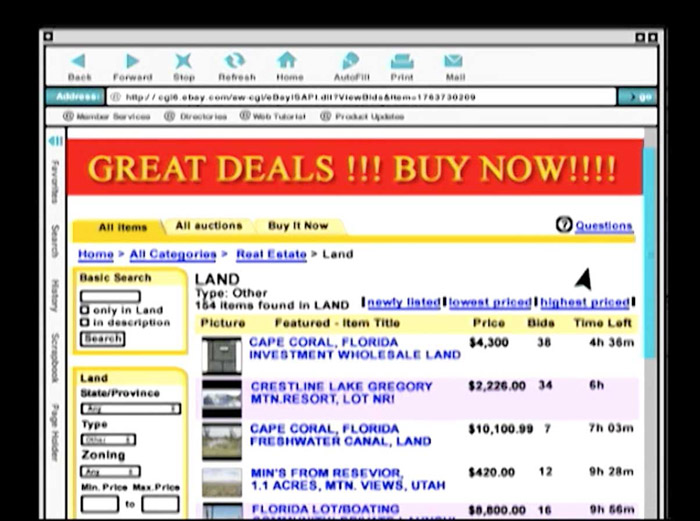Follow the Home breadcrumb link

click(x=96, y=254)
